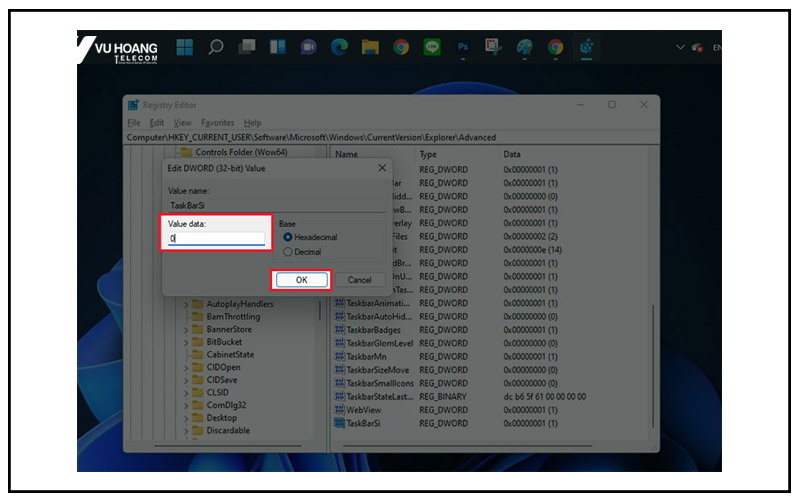This screenshot has width=800, height=500.
Task: Expand the Discardable key
Action: pyautogui.click(x=186, y=431)
